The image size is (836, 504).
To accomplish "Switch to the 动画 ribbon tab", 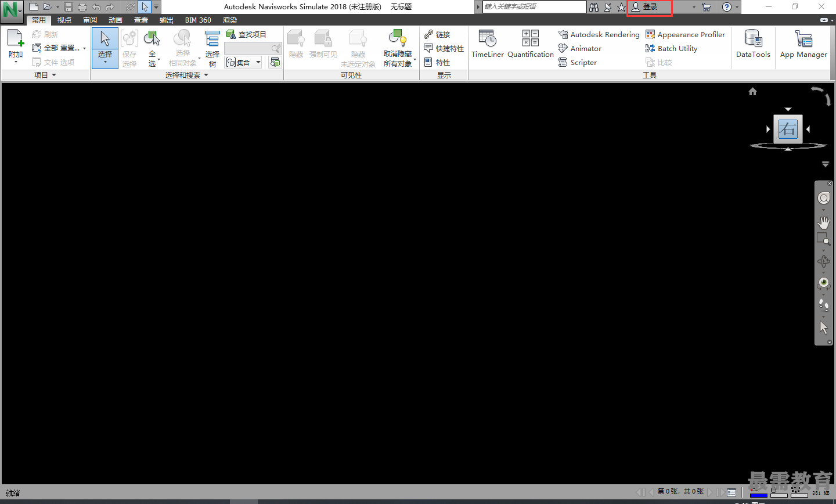I will pyautogui.click(x=116, y=20).
